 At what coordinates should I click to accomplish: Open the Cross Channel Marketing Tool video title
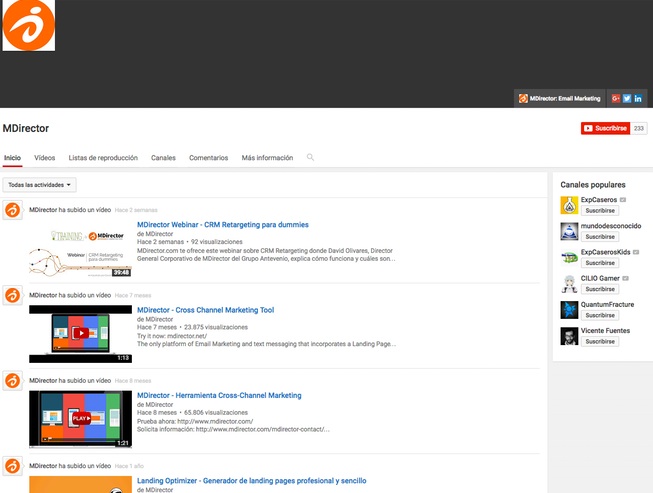point(206,310)
